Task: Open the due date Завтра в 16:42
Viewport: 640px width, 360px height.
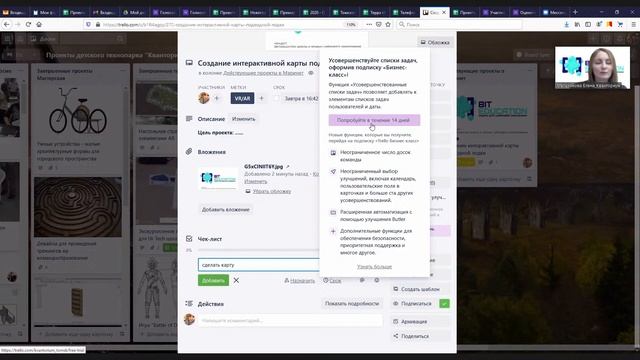Action: tap(301, 98)
